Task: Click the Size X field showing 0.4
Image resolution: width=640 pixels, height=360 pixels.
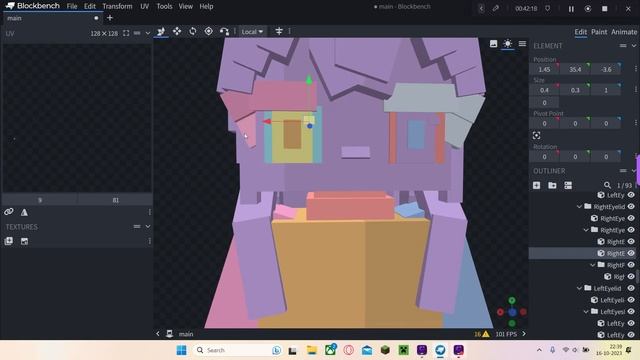Action: 544,90
